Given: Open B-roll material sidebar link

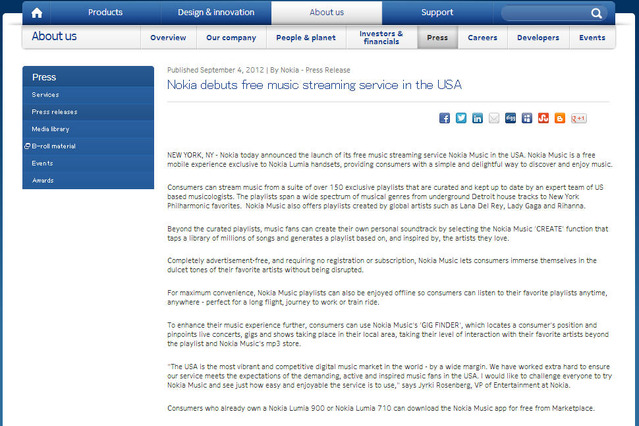Looking at the screenshot, I should [x=88, y=146].
